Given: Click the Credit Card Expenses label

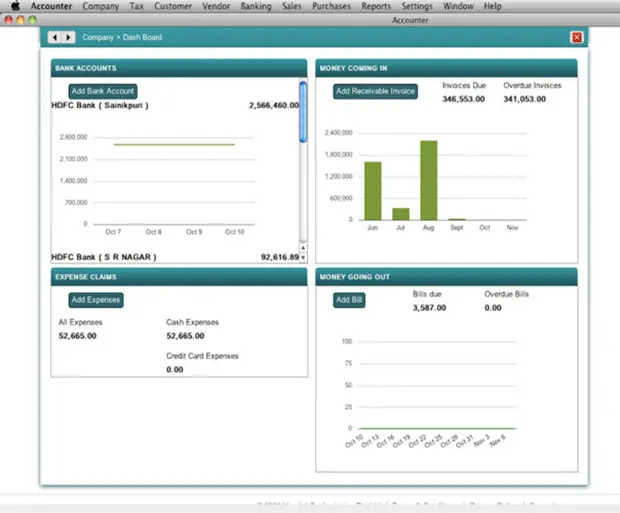Looking at the screenshot, I should point(202,356).
